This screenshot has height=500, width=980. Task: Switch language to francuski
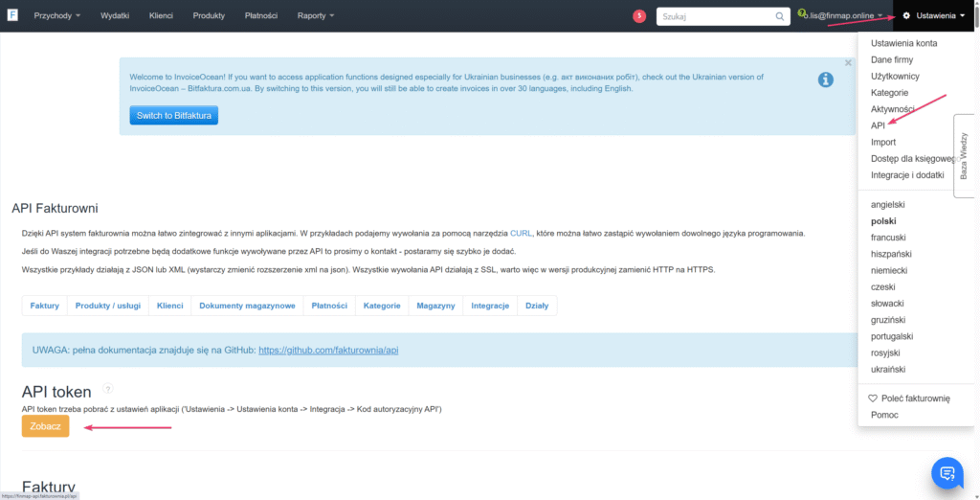coord(888,238)
